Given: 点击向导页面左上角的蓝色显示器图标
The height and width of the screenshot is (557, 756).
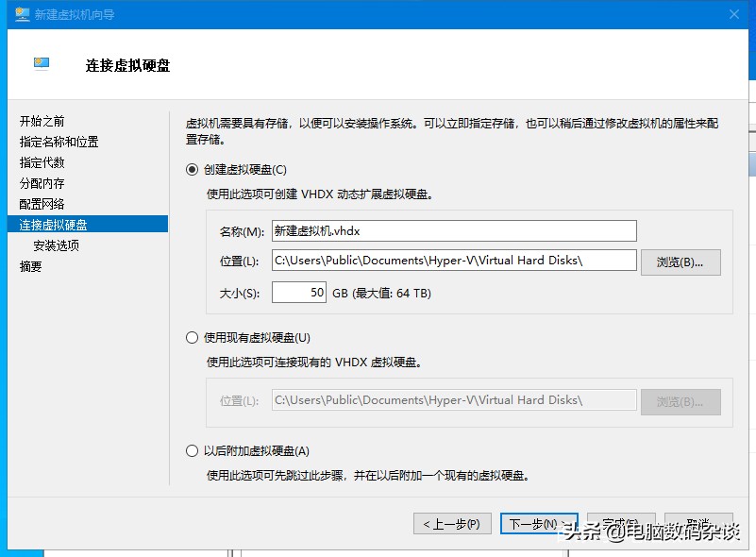Looking at the screenshot, I should coord(40,61).
